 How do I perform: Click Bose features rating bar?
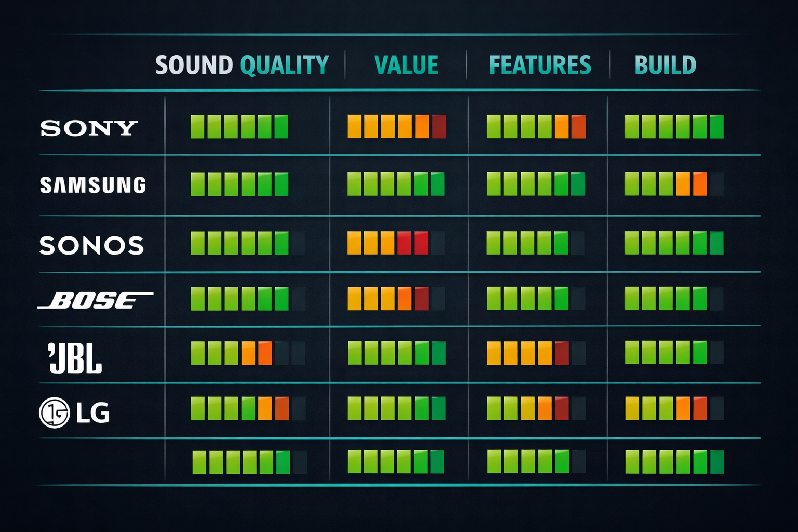tap(536, 298)
